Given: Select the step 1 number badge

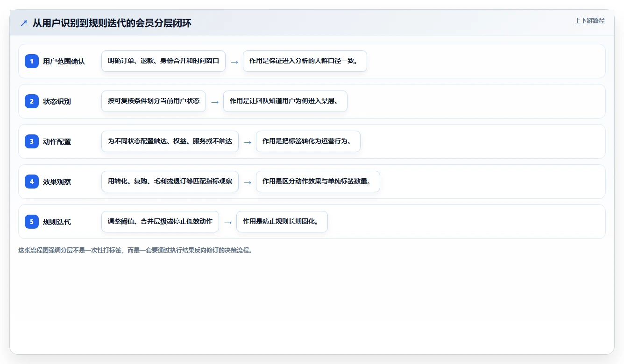Looking at the screenshot, I should coord(32,61).
